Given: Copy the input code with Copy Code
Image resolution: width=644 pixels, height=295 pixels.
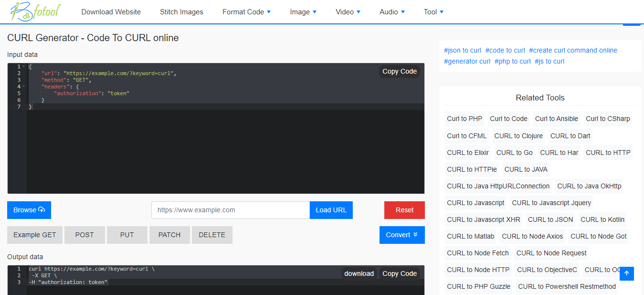Looking at the screenshot, I should coord(399,71).
